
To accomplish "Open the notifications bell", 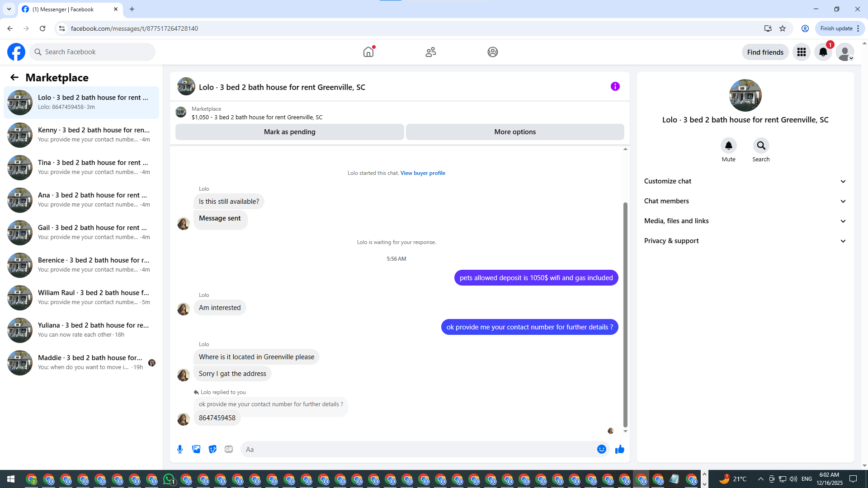I will (823, 52).
